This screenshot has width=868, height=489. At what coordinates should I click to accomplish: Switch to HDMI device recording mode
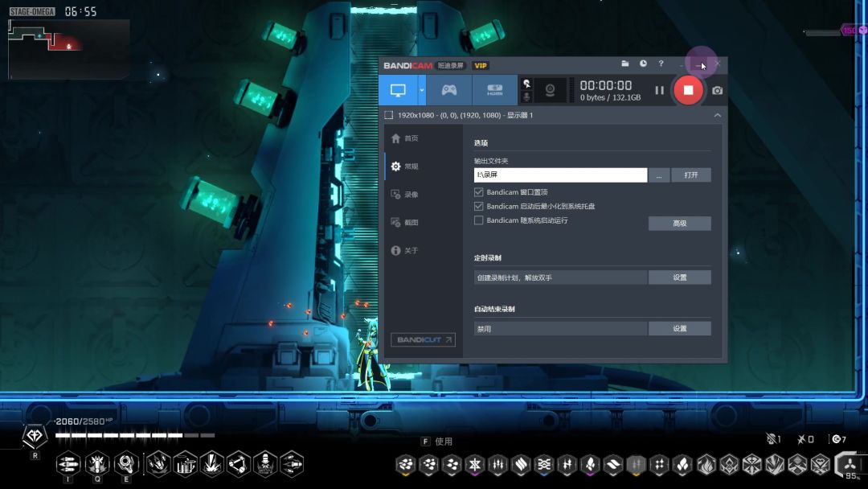click(494, 90)
